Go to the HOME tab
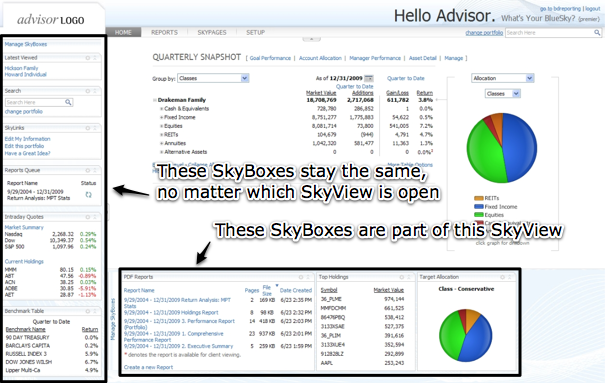Viewport: 605px width, 383px height. pos(123,32)
